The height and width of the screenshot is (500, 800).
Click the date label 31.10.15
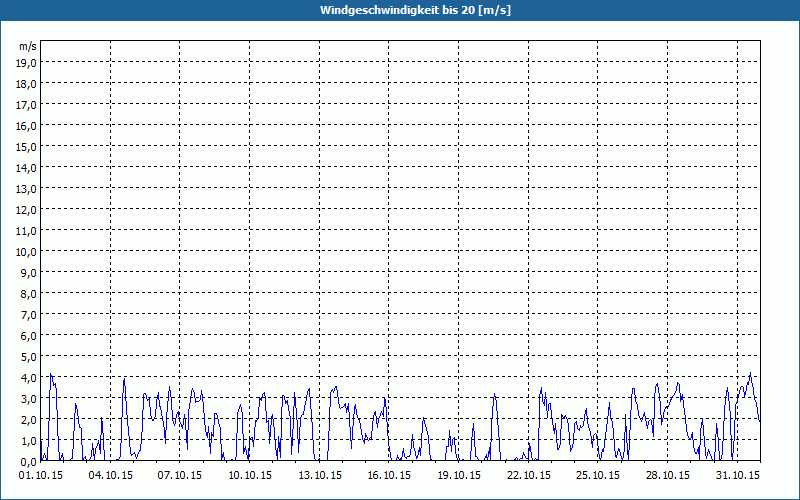pyautogui.click(x=737, y=476)
